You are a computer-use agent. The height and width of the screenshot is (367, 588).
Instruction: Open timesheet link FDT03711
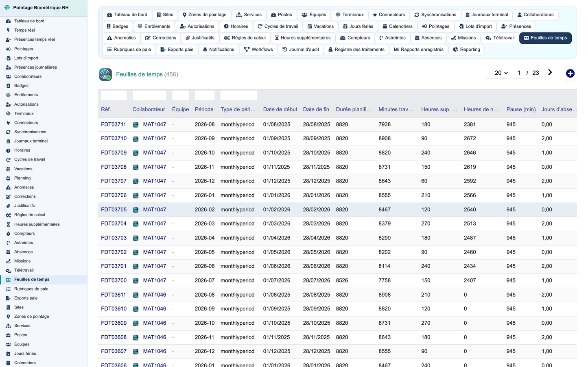coord(114,124)
